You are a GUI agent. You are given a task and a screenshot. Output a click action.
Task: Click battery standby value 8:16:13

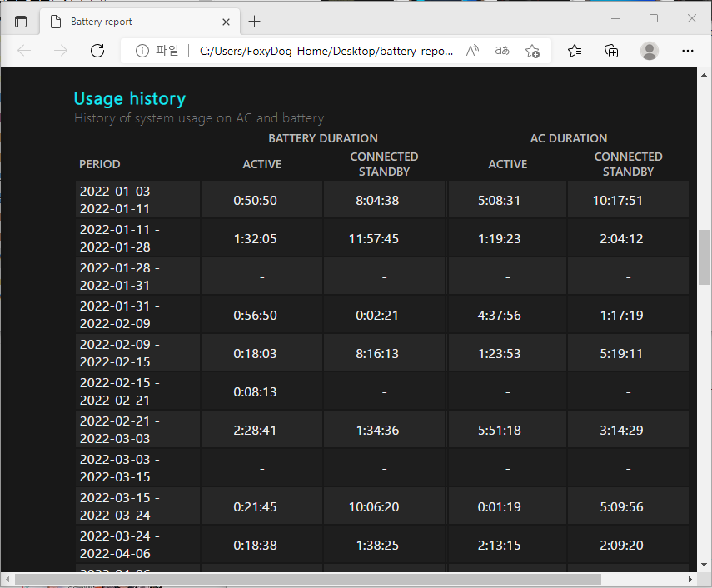coord(377,353)
